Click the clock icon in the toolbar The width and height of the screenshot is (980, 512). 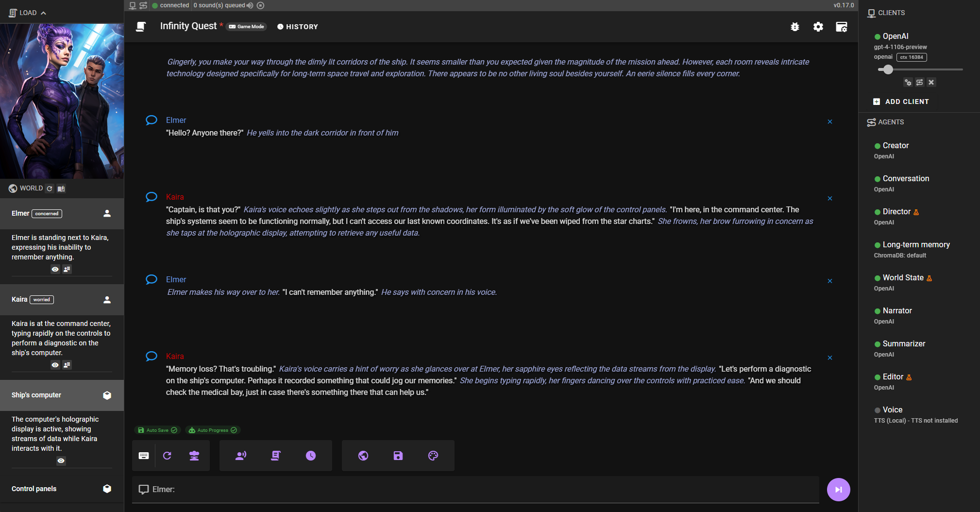tap(311, 455)
